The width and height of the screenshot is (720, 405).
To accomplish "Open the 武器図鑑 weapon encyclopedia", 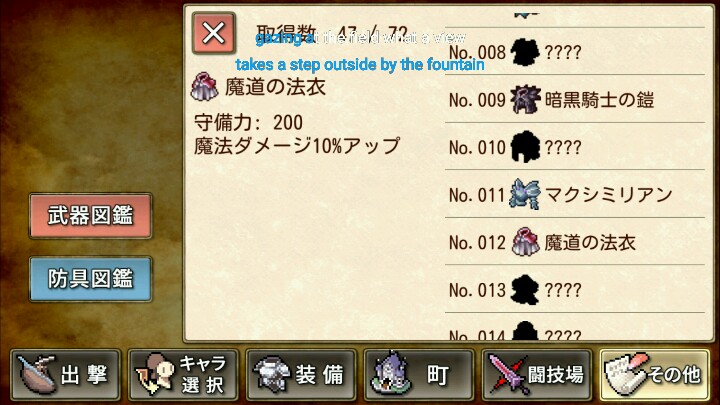I will coord(90,216).
